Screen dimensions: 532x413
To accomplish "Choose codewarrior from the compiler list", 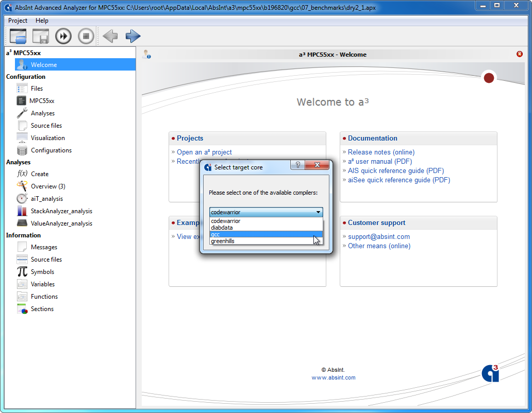I will pyautogui.click(x=266, y=221).
